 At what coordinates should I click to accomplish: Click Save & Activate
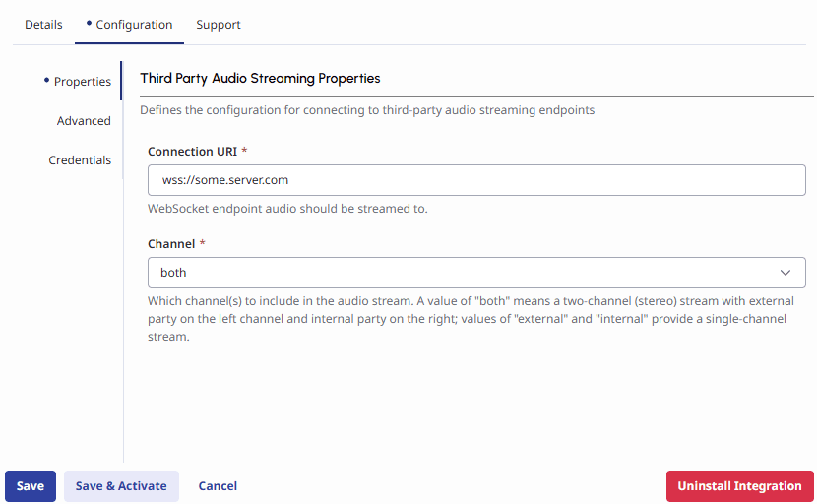tap(121, 486)
